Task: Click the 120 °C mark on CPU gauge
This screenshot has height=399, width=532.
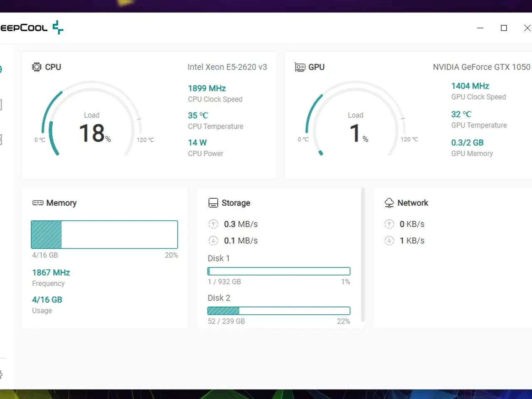Action: coord(145,140)
